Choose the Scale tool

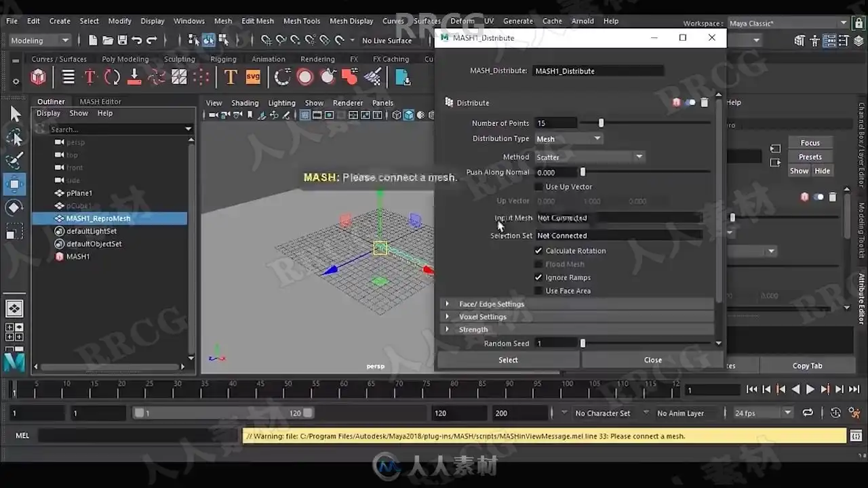15,232
